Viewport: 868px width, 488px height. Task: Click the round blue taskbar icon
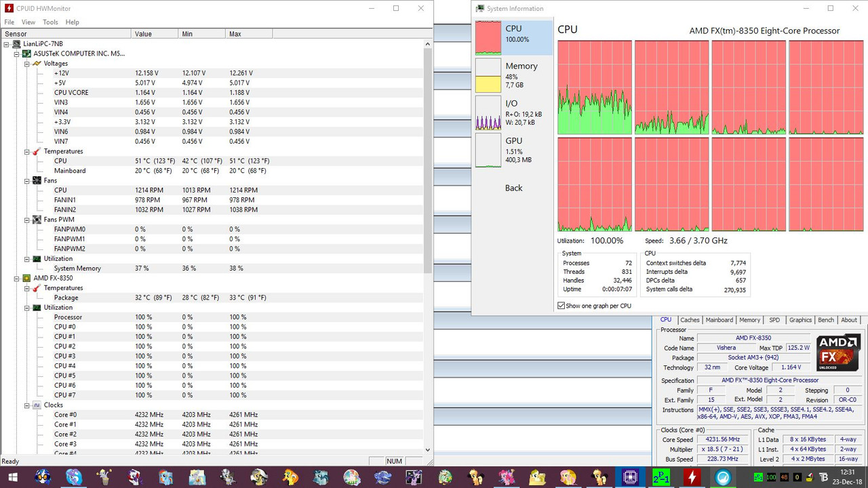pos(723,476)
